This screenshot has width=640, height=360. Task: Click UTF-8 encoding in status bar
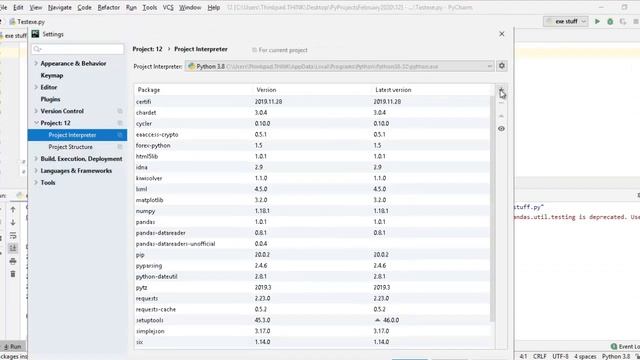point(560,356)
